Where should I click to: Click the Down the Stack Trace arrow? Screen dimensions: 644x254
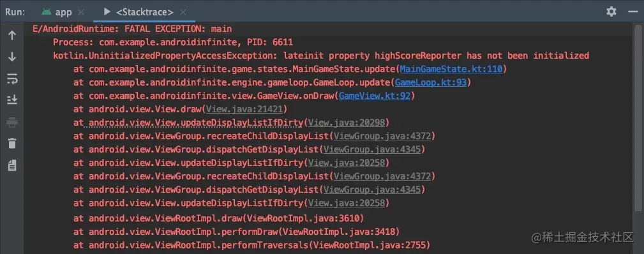click(12, 57)
